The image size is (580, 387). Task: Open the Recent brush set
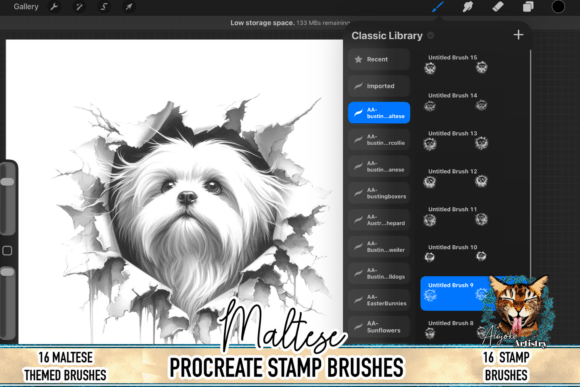[x=379, y=59]
